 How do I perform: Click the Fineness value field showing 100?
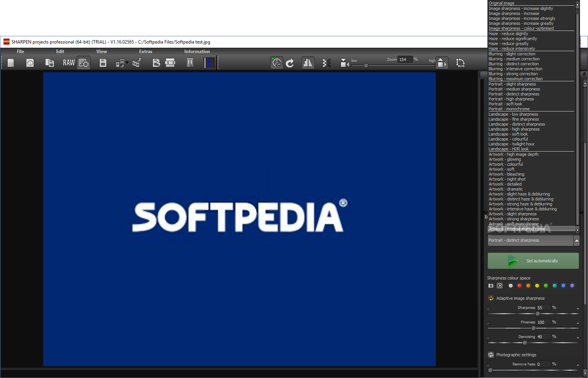544,322
